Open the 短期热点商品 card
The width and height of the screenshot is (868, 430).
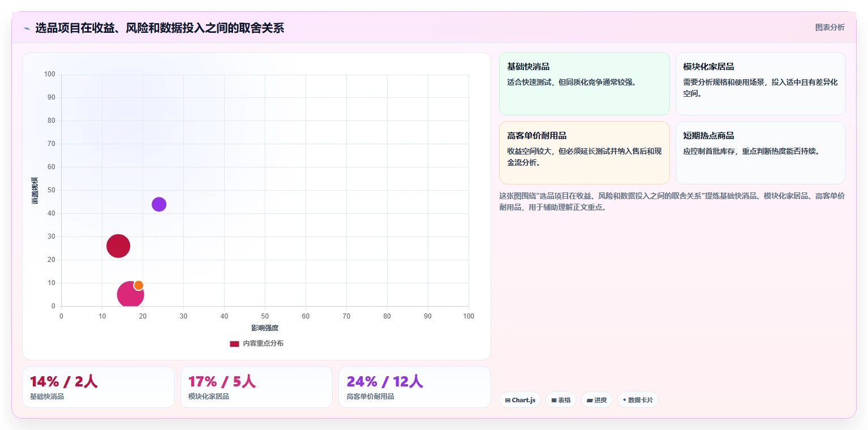coord(760,153)
